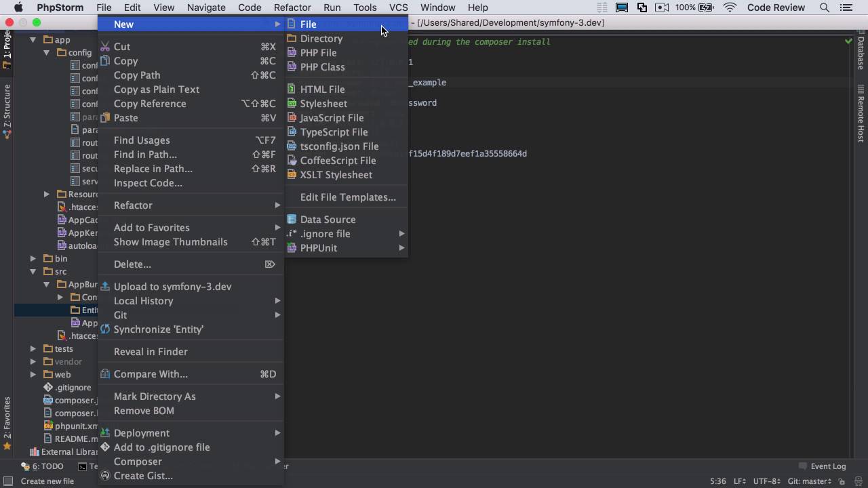The image size is (868, 488).
Task: Click the tsconfig.json File icon
Action: coord(292,146)
